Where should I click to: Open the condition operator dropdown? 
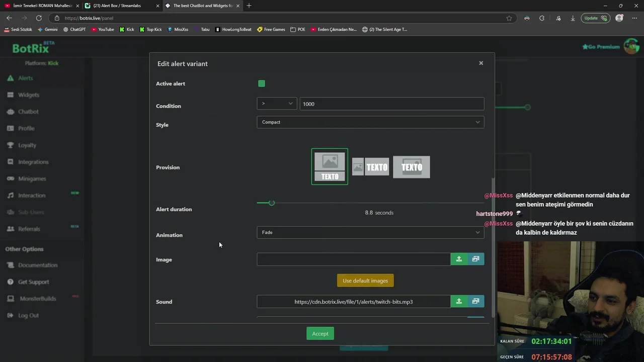277,104
